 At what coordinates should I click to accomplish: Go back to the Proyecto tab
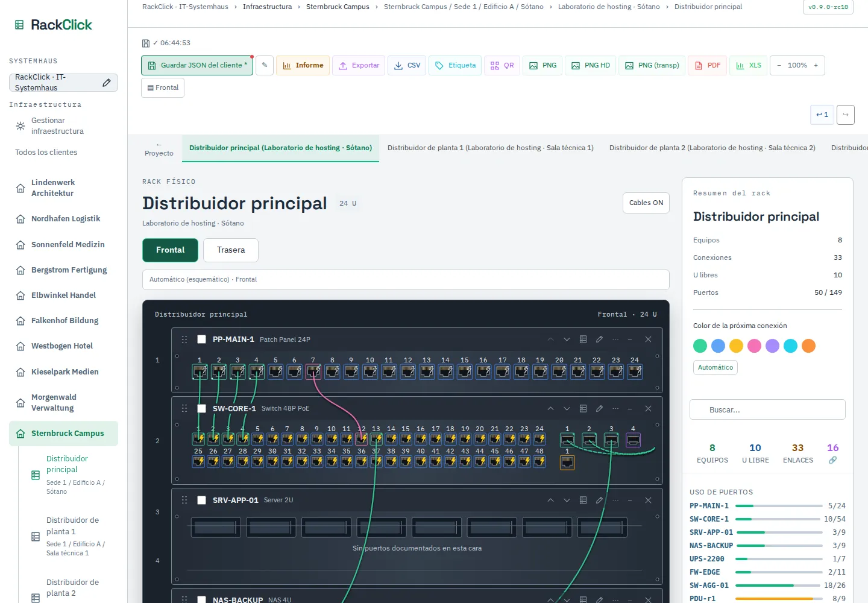point(159,149)
